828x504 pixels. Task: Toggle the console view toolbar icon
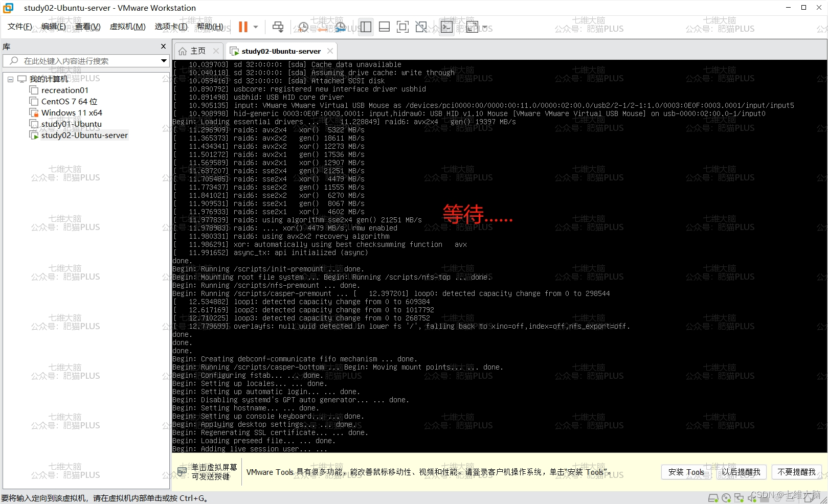click(446, 27)
